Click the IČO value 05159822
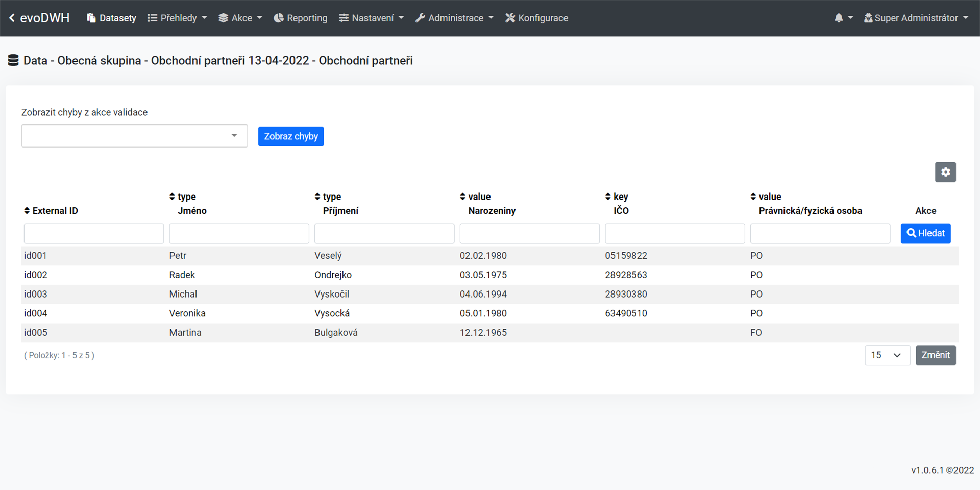This screenshot has height=490, width=980. (626, 256)
